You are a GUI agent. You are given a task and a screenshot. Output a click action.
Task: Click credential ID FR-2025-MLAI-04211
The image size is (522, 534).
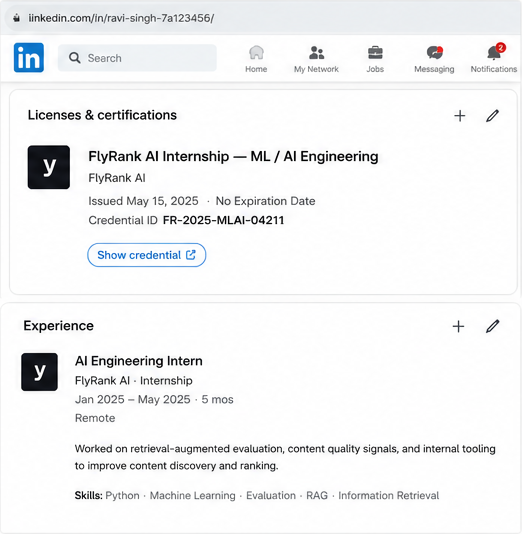pyautogui.click(x=223, y=220)
